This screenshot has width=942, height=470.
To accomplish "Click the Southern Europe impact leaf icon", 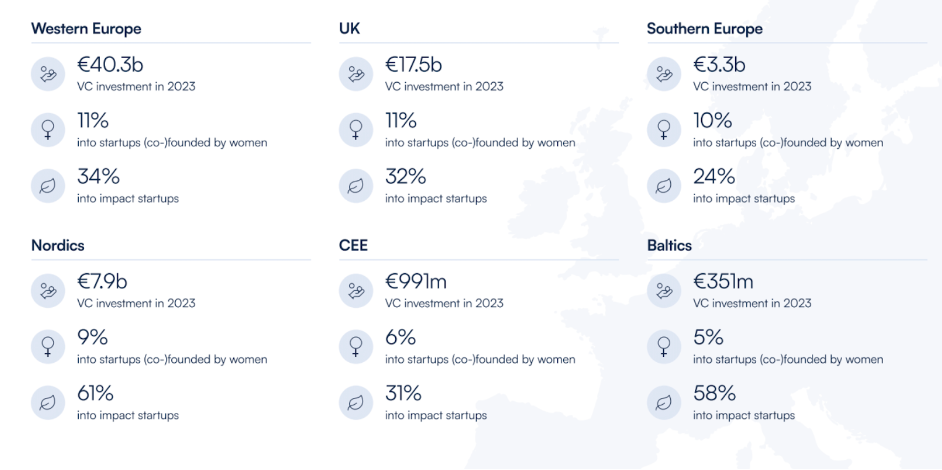I will click(664, 186).
